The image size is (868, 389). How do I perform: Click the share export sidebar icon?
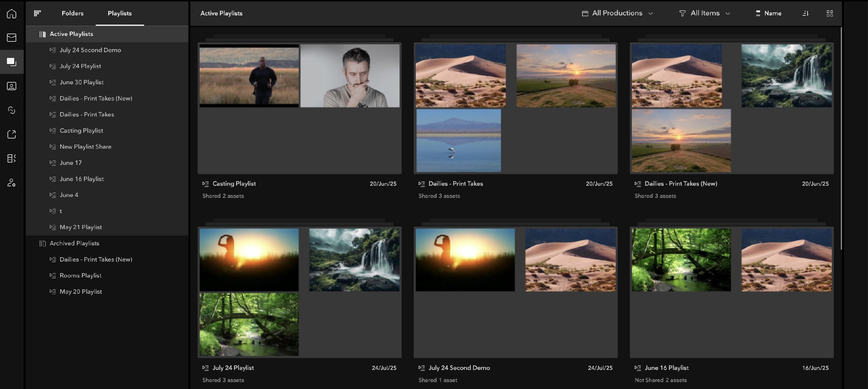[x=12, y=134]
